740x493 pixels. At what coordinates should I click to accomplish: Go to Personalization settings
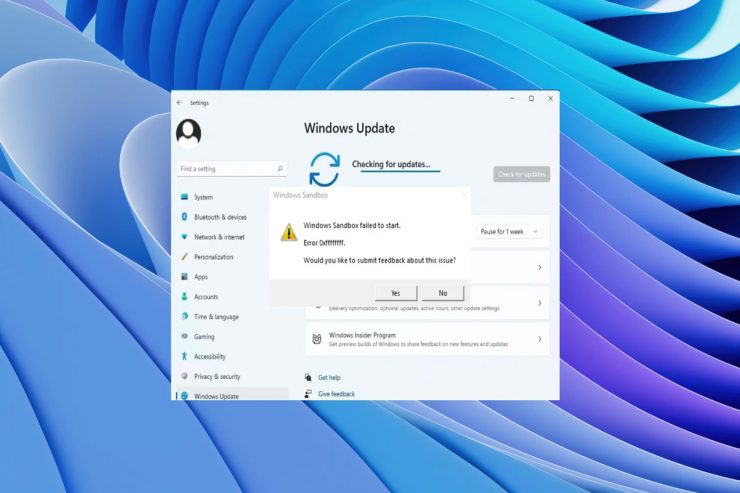[x=213, y=257]
